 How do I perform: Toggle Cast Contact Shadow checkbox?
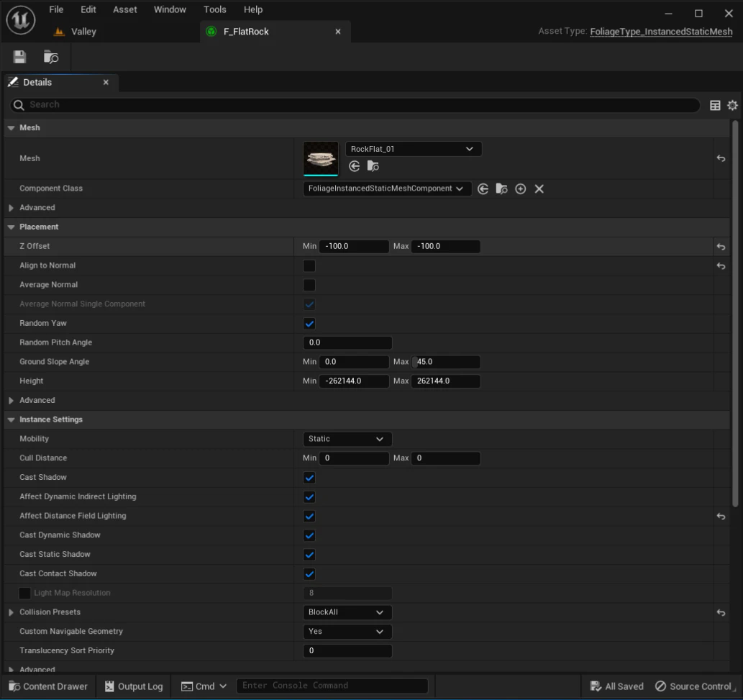pyautogui.click(x=309, y=574)
